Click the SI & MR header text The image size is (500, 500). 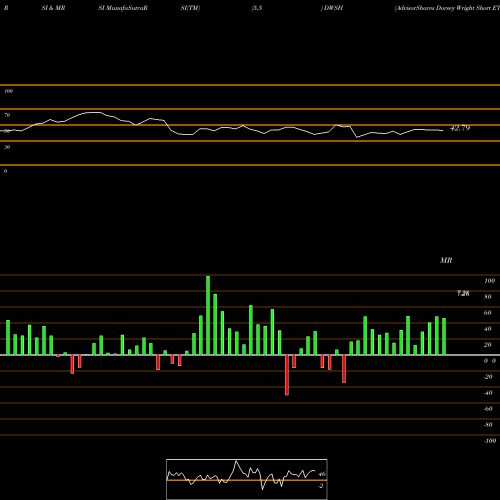53,8
